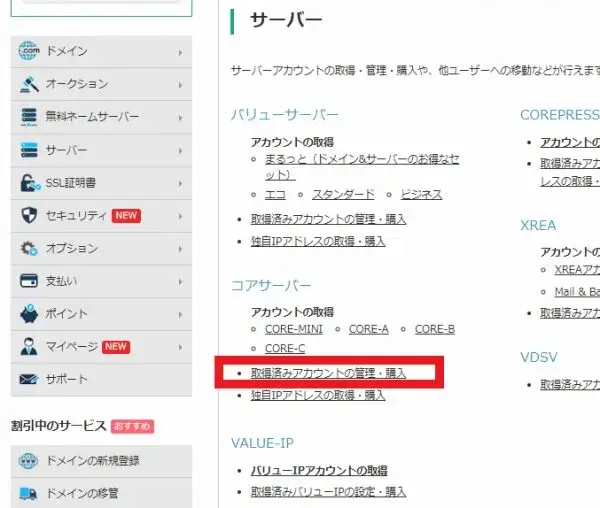Image resolution: width=600 pixels, height=508 pixels.
Task: Click the 取得済みバリューIPの設定・購入 link
Action: [x=328, y=492]
